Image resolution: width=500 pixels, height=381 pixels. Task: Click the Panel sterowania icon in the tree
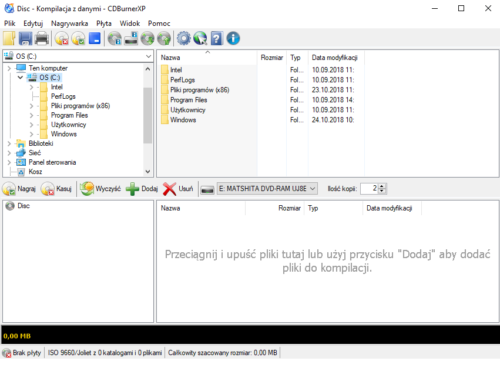pyautogui.click(x=21, y=162)
